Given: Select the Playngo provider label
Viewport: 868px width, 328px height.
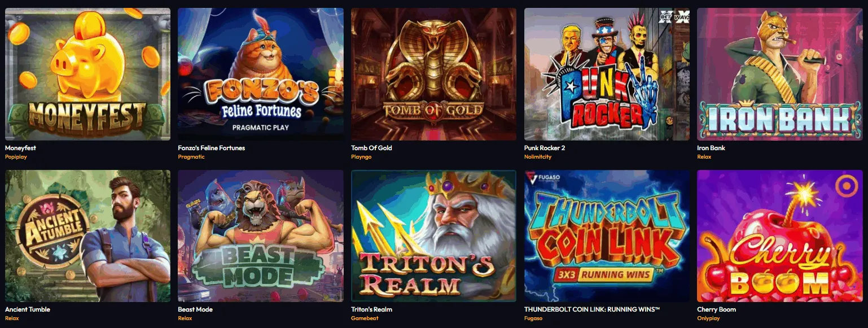Looking at the screenshot, I should click(x=361, y=157).
